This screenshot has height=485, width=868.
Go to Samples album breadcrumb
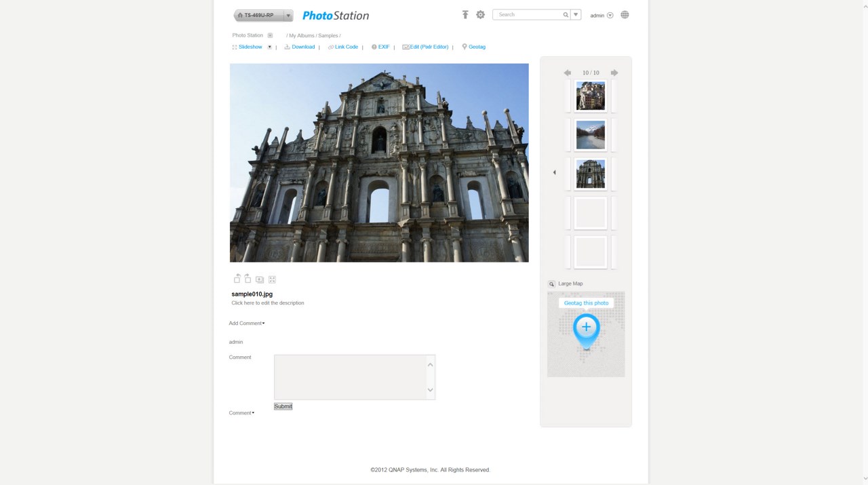click(x=328, y=35)
